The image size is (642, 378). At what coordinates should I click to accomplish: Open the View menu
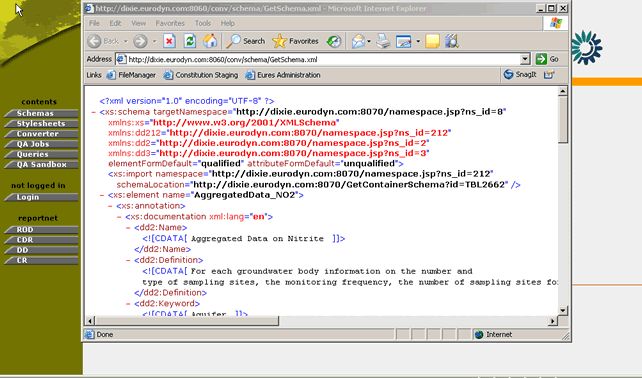138,23
